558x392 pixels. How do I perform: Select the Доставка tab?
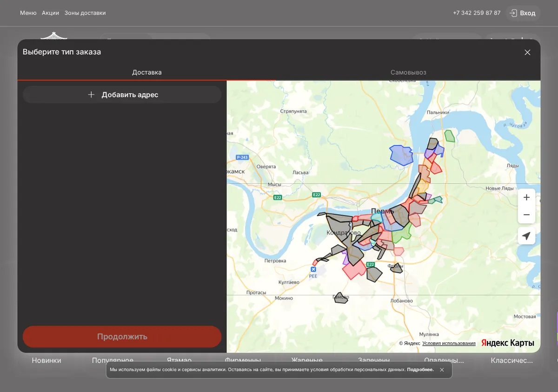147,72
